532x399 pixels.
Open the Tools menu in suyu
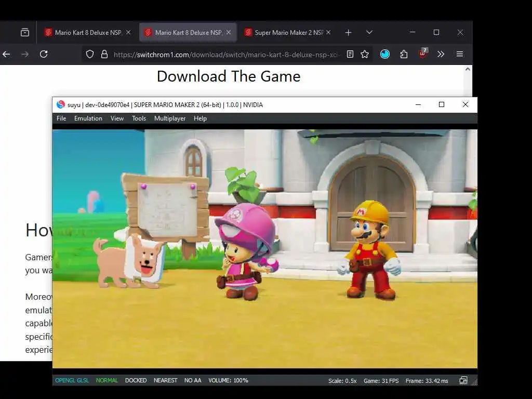139,118
